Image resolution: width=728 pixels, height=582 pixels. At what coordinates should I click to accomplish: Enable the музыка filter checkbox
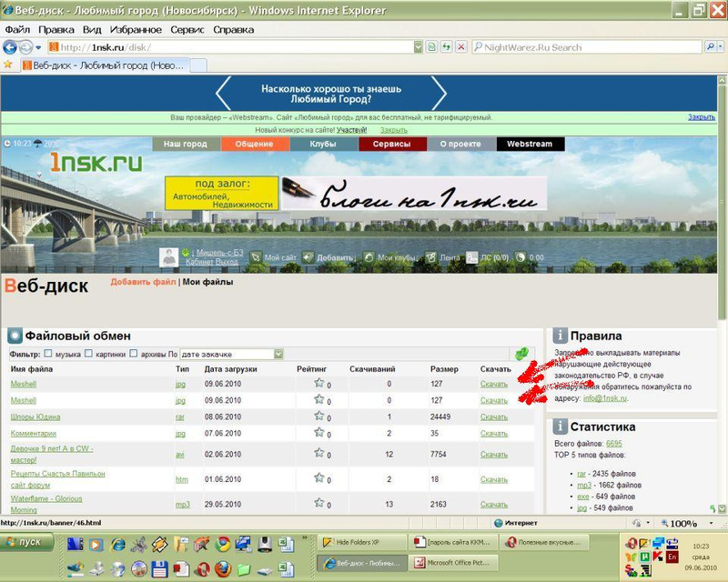tap(48, 354)
